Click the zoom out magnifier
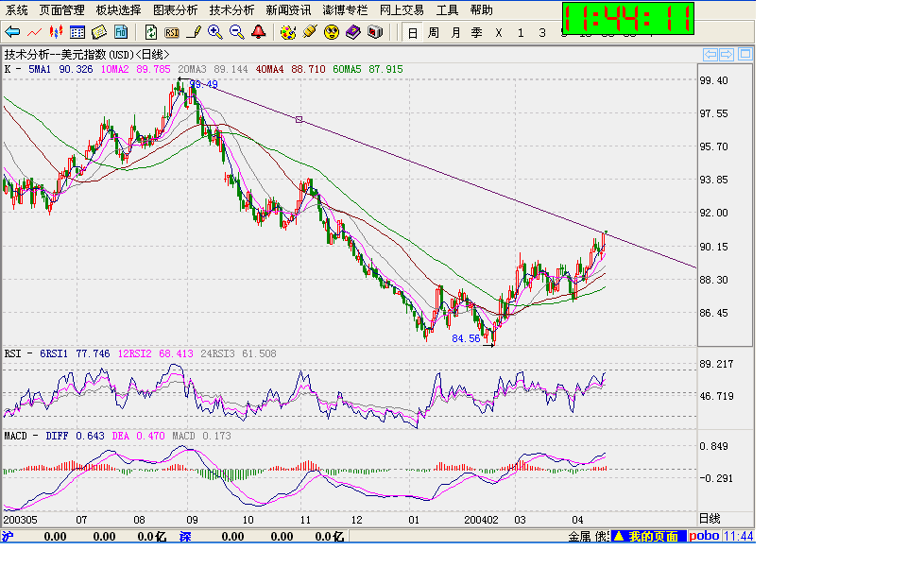The width and height of the screenshot is (924, 585). 237,32
